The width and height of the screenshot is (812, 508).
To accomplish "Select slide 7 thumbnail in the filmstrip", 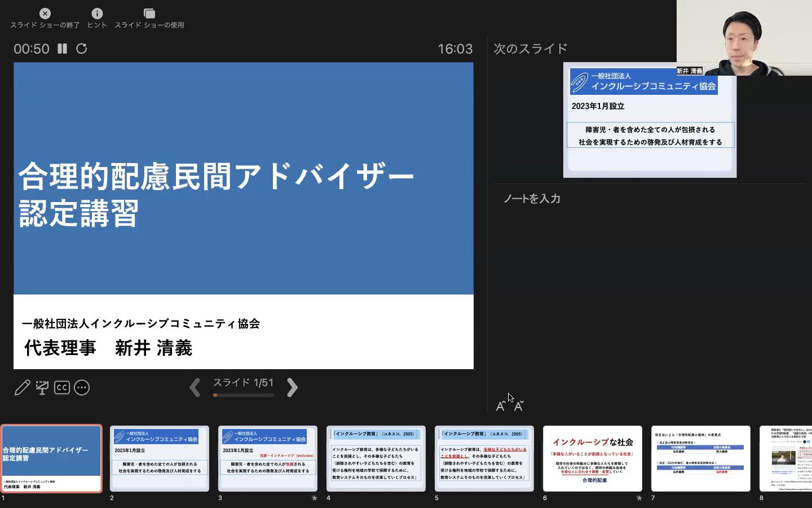I will (x=701, y=459).
